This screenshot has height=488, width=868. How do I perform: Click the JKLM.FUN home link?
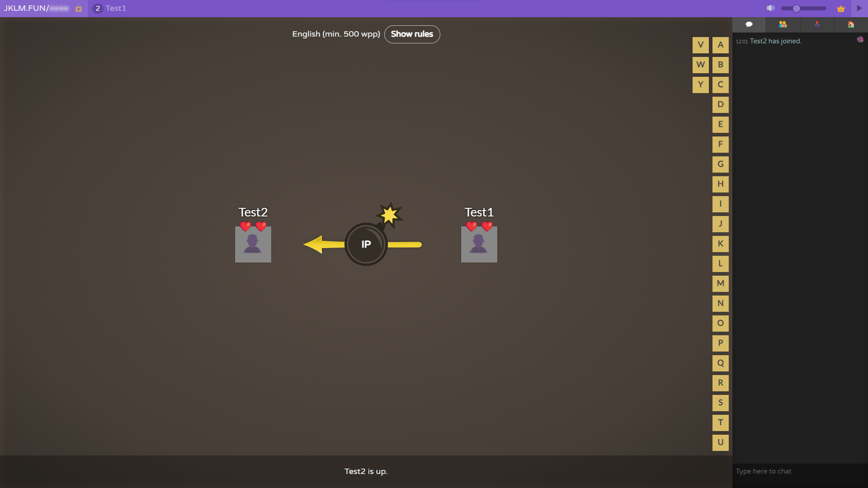26,9
